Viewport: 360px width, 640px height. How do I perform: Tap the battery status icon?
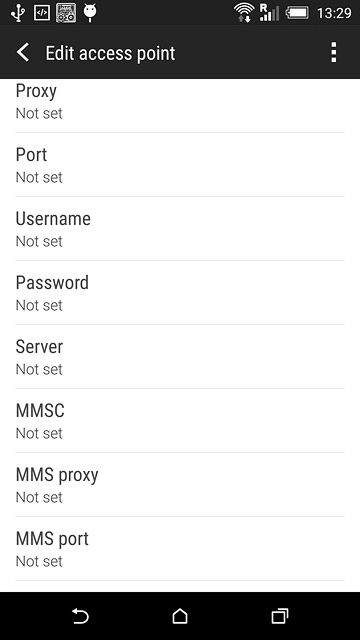point(297,13)
